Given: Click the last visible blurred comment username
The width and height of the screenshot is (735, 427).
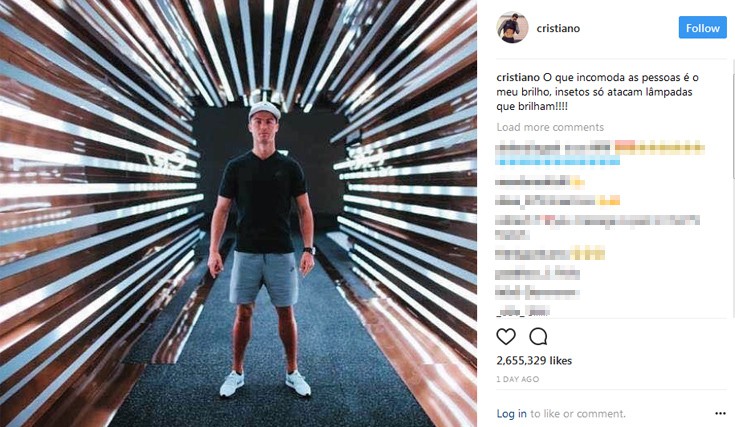Looking at the screenshot, I should click(523, 311).
